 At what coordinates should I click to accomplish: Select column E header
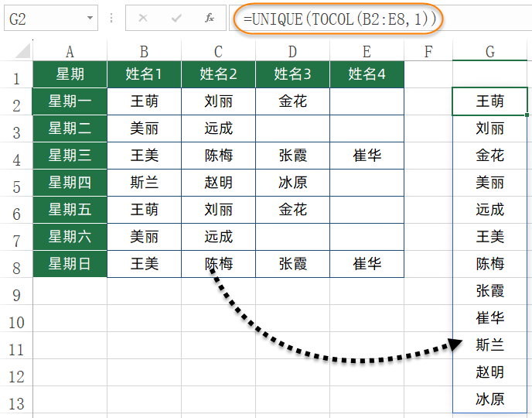tap(367, 52)
